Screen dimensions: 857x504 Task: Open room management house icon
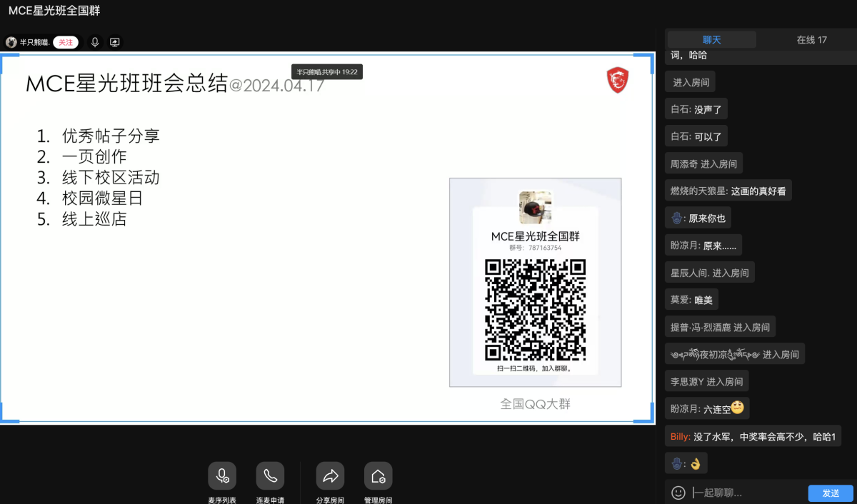[378, 476]
